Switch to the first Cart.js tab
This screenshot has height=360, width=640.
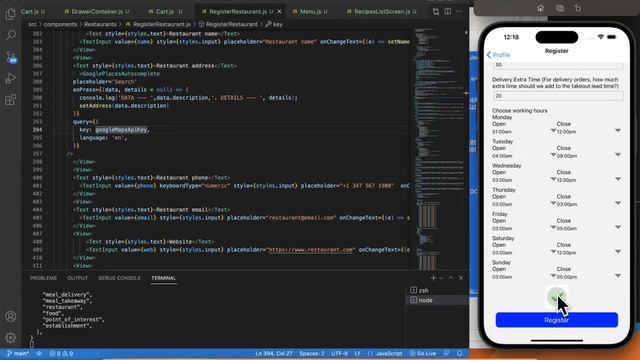point(33,11)
